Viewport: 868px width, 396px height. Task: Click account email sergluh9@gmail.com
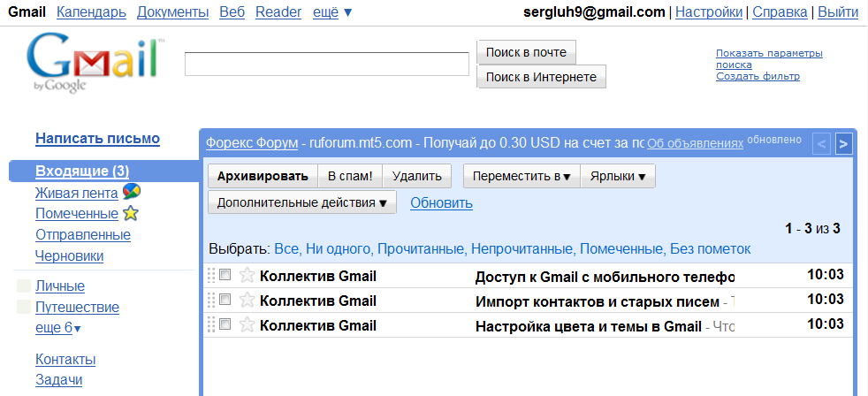594,12
